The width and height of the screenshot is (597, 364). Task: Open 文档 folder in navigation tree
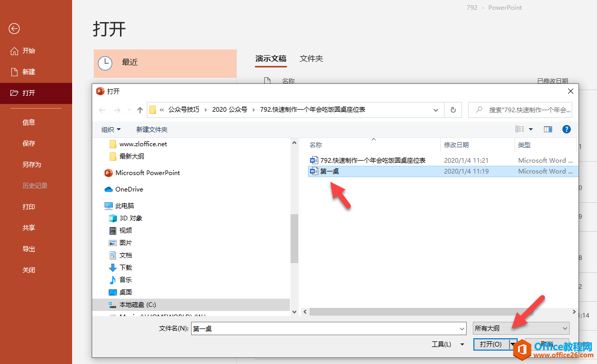click(126, 255)
